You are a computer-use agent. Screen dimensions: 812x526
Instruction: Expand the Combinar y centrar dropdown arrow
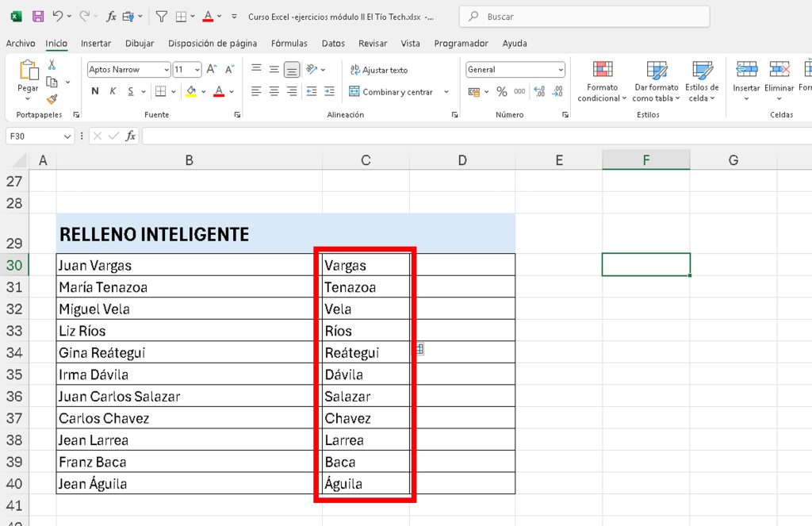446,92
